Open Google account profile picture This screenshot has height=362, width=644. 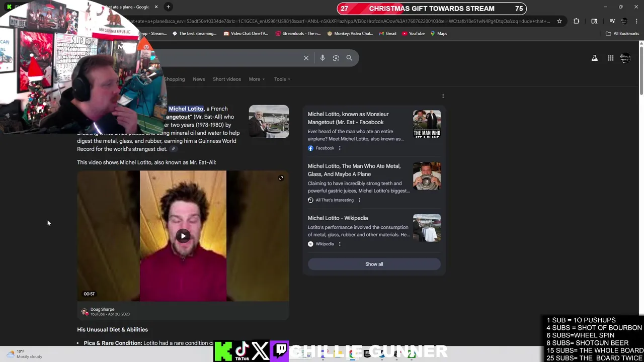[625, 58]
